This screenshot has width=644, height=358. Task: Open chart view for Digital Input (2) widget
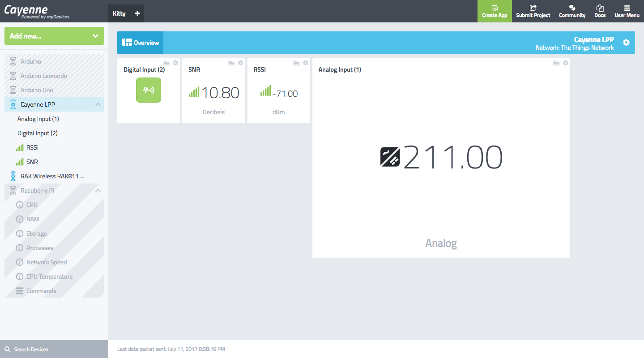tap(166, 63)
